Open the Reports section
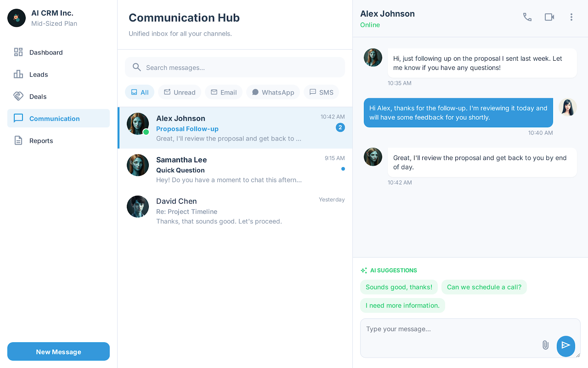Screen dimensions: 588x368 coord(41,141)
